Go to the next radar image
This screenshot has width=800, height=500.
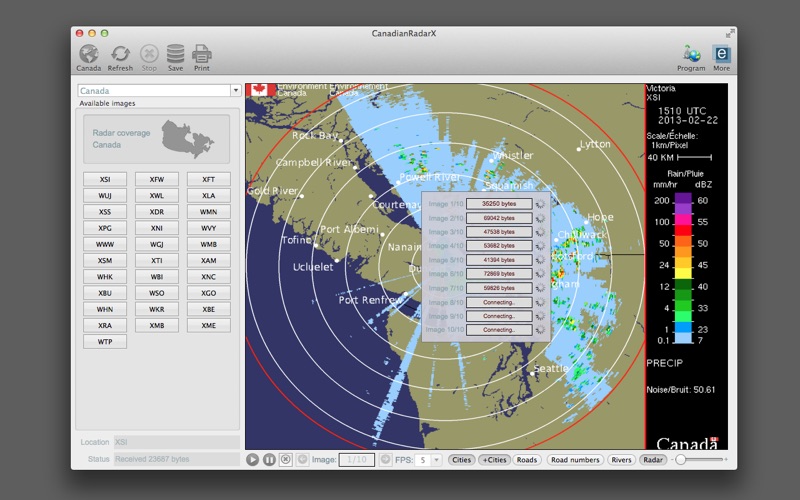pos(385,460)
